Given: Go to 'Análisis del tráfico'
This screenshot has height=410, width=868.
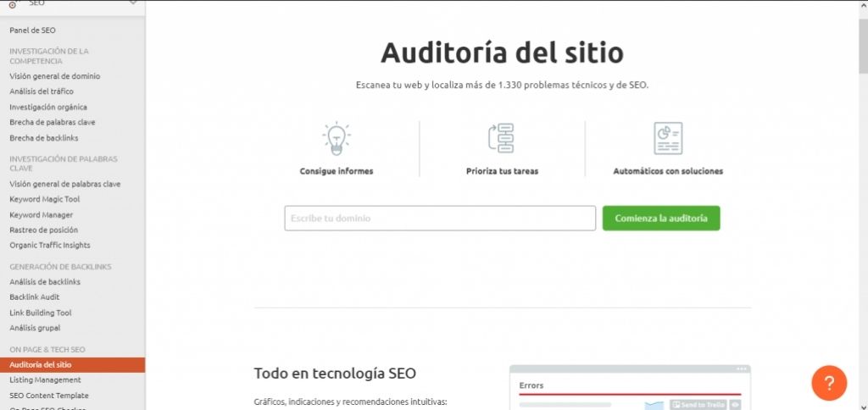Looking at the screenshot, I should pos(42,91).
